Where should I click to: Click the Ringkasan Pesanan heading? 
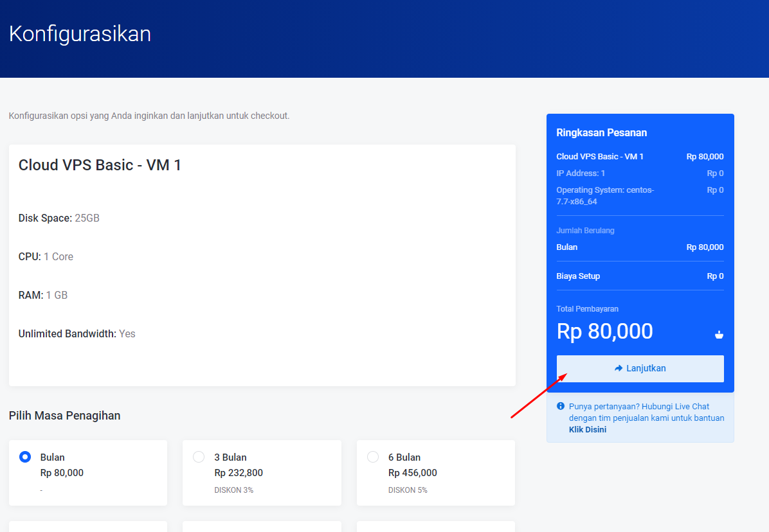[601, 133]
